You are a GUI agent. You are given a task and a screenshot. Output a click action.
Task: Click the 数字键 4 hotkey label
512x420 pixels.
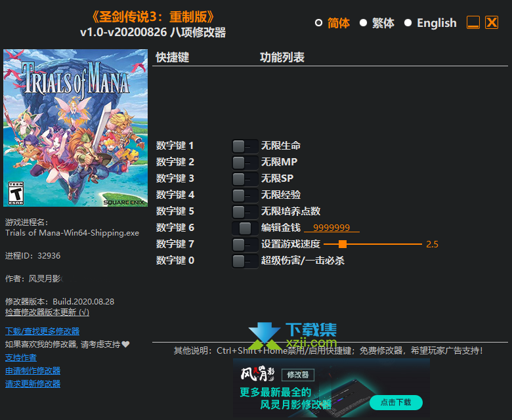pos(175,194)
